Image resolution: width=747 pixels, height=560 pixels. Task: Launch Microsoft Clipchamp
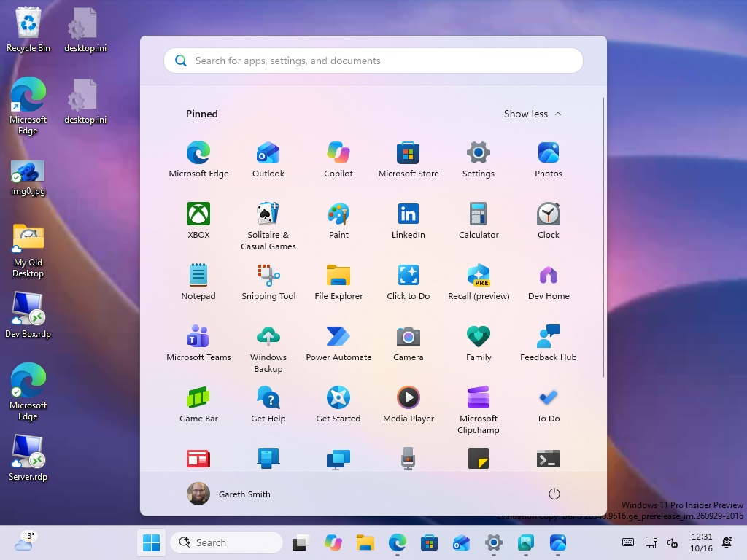[479, 410]
